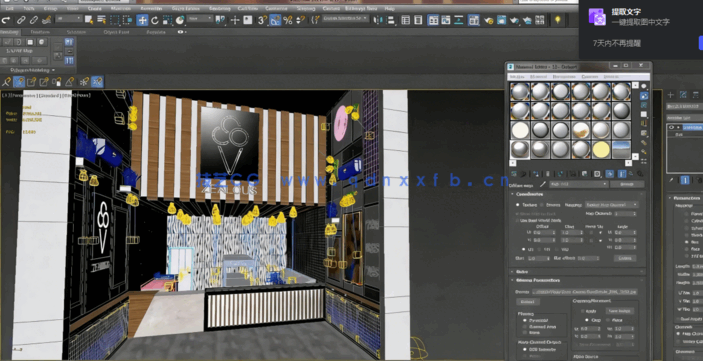Image resolution: width=703 pixels, height=361 pixels.
Task: Click the View Image button
Action: tap(620, 311)
